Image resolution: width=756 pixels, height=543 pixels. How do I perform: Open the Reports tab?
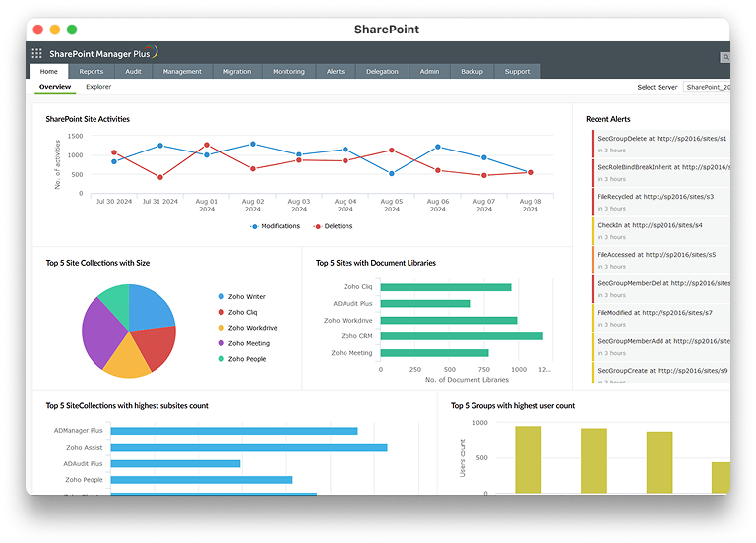click(x=92, y=71)
